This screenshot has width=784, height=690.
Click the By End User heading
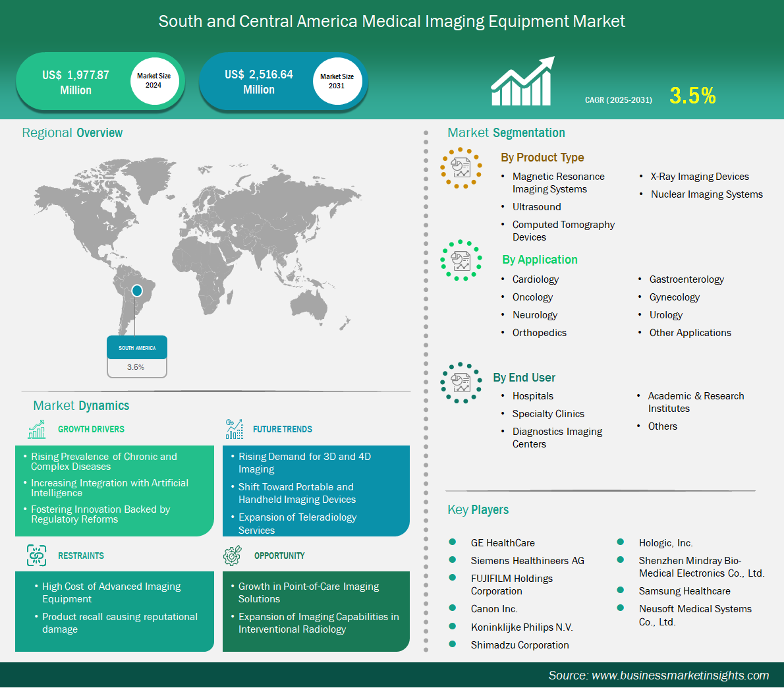tap(524, 378)
